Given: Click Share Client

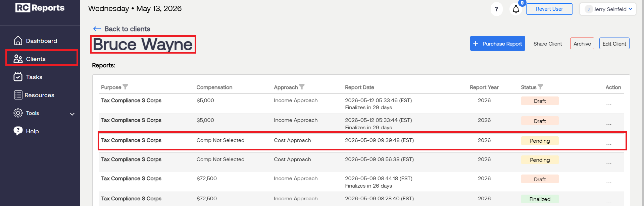Looking at the screenshot, I should click(548, 44).
